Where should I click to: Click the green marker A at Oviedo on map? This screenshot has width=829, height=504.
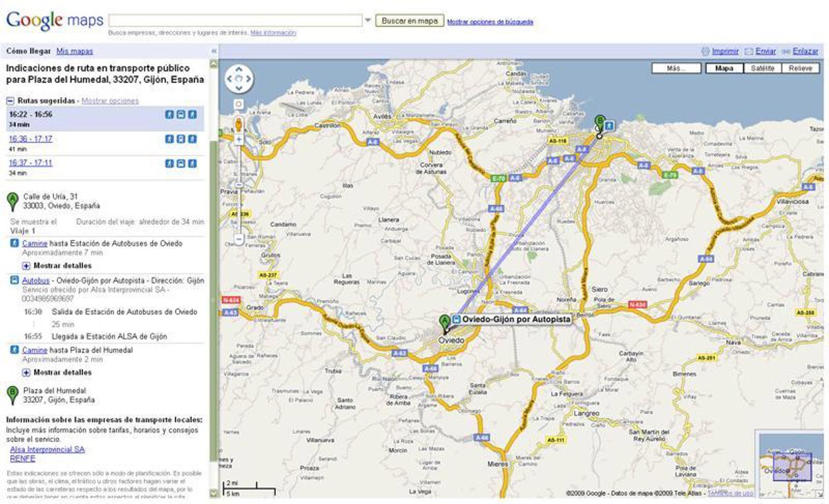point(444,321)
